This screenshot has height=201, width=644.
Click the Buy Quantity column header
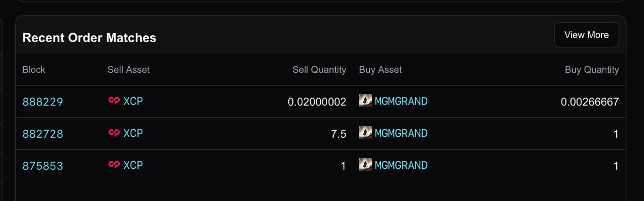(x=592, y=70)
